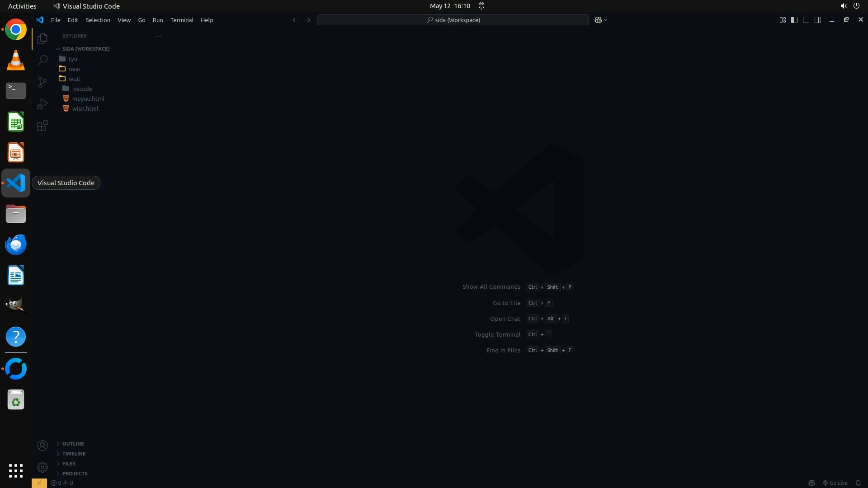868x488 pixels.
Task: Open the Terminal menu
Action: click(x=182, y=20)
